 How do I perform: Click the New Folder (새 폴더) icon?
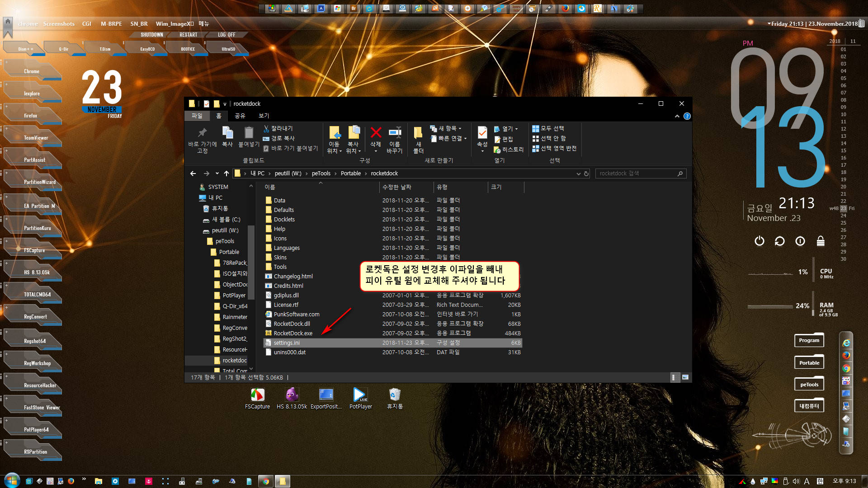tap(418, 132)
